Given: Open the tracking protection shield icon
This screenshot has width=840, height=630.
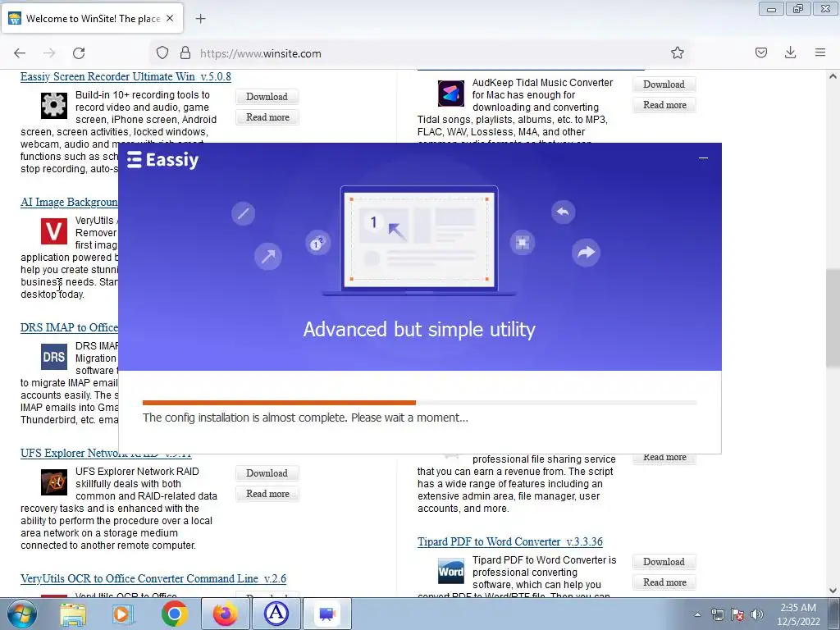Looking at the screenshot, I should point(162,53).
